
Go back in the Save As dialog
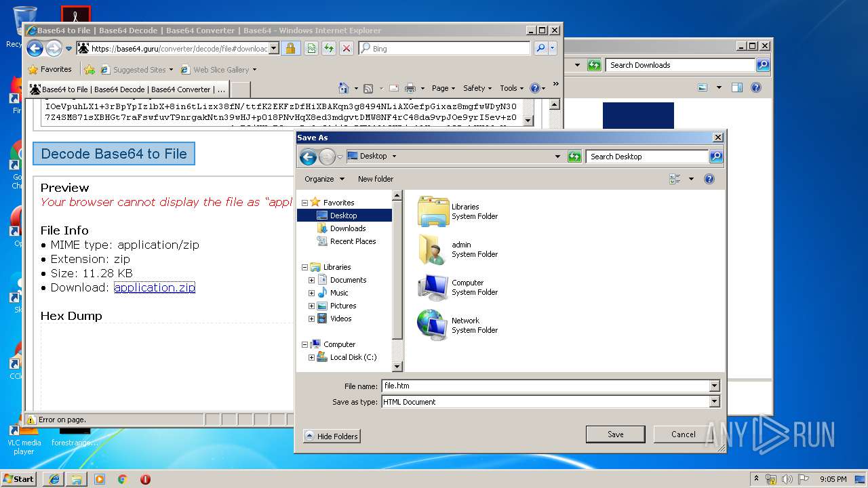coord(308,157)
